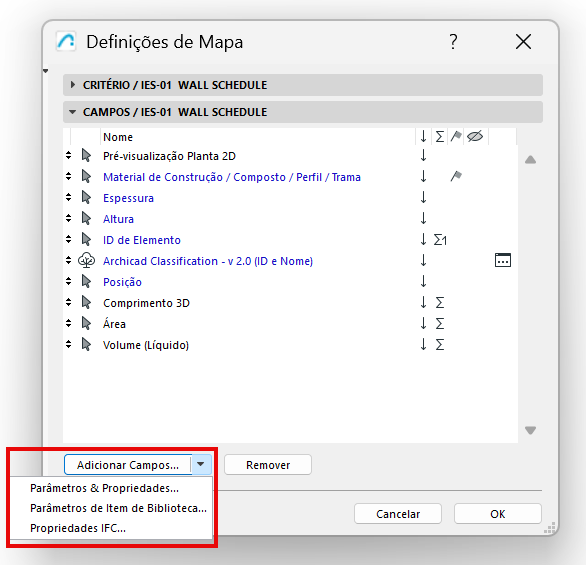The height and width of the screenshot is (565, 586).
Task: Toggle the sum for Área row
Action: (x=440, y=324)
